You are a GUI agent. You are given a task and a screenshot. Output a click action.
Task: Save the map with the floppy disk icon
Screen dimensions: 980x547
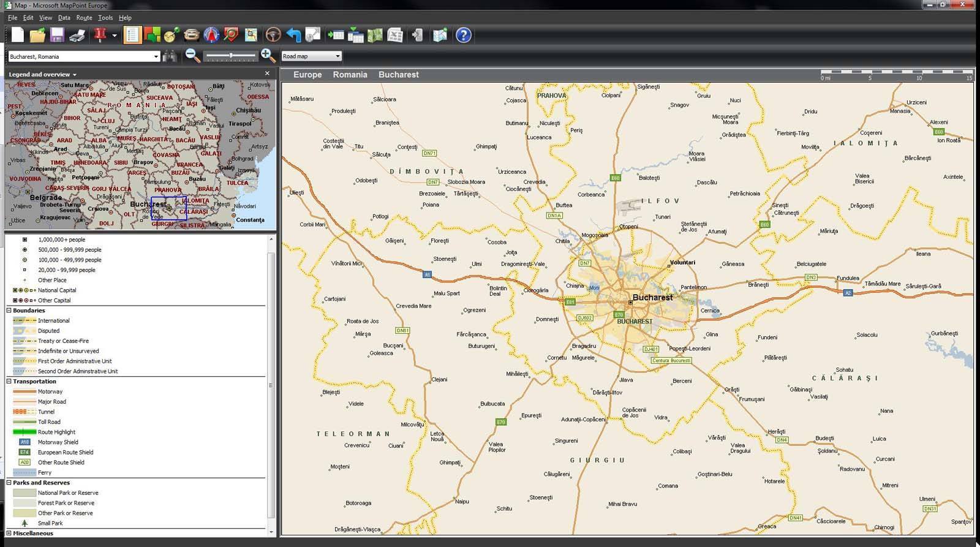[x=57, y=35]
